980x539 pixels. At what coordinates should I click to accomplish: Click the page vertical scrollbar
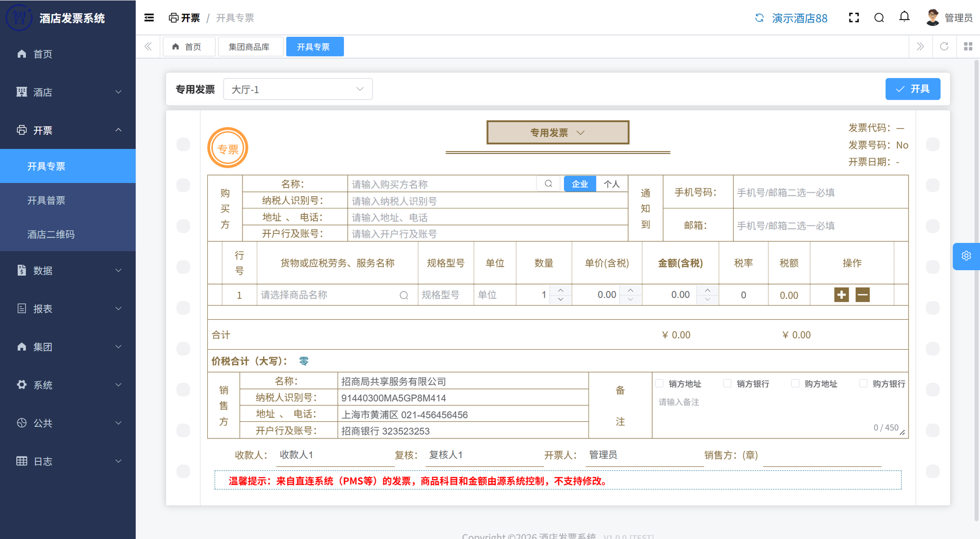(977, 289)
